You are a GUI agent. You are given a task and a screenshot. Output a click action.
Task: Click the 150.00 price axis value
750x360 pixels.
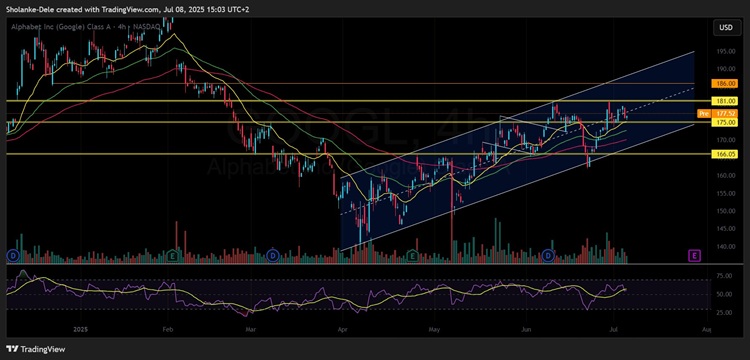(726, 211)
